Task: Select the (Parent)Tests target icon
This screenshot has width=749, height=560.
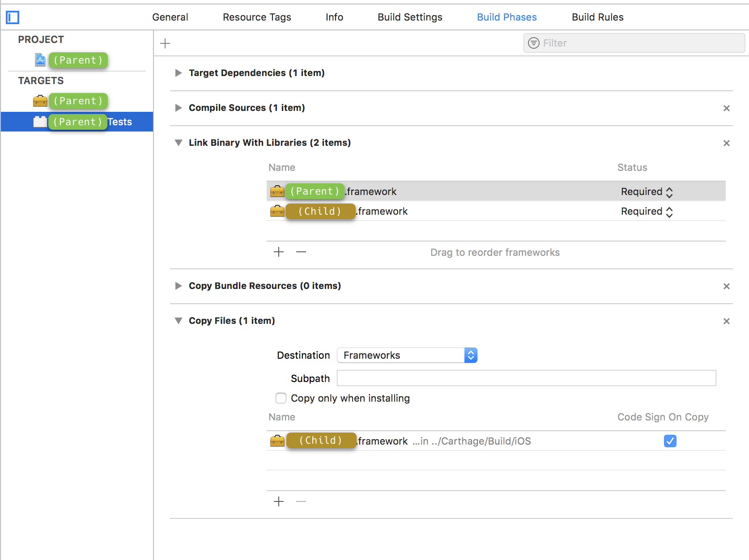Action: (40, 122)
